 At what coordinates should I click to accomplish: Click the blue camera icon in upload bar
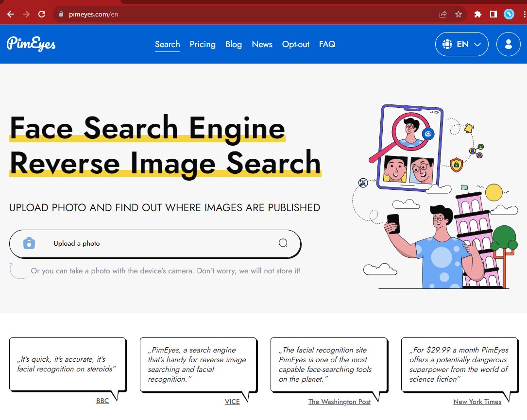(x=29, y=243)
